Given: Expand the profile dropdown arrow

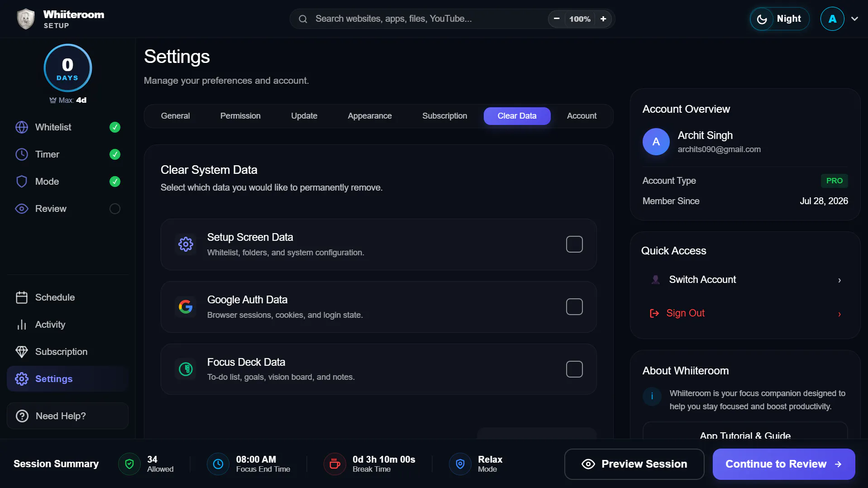Looking at the screenshot, I should [x=854, y=19].
